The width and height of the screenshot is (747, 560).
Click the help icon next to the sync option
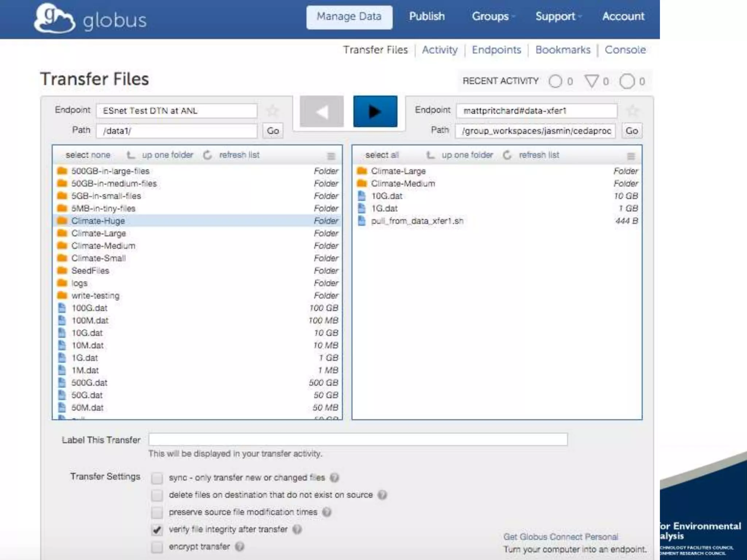[334, 478]
